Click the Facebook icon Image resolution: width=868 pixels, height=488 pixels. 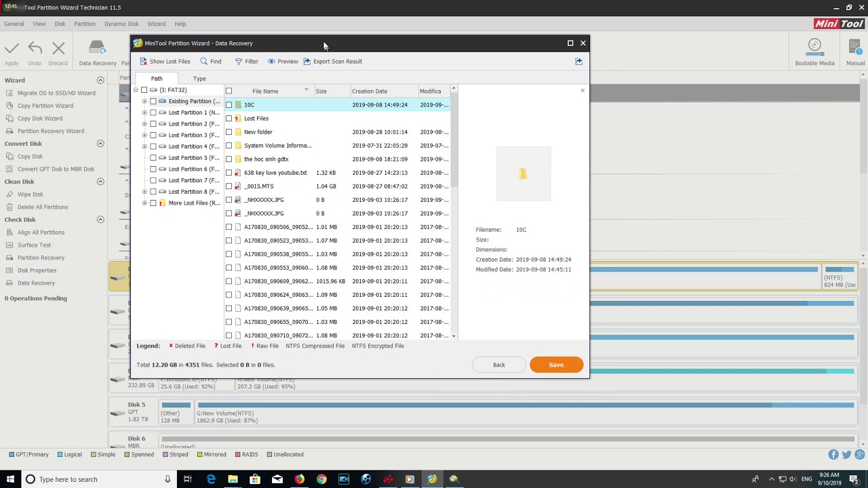(833, 455)
